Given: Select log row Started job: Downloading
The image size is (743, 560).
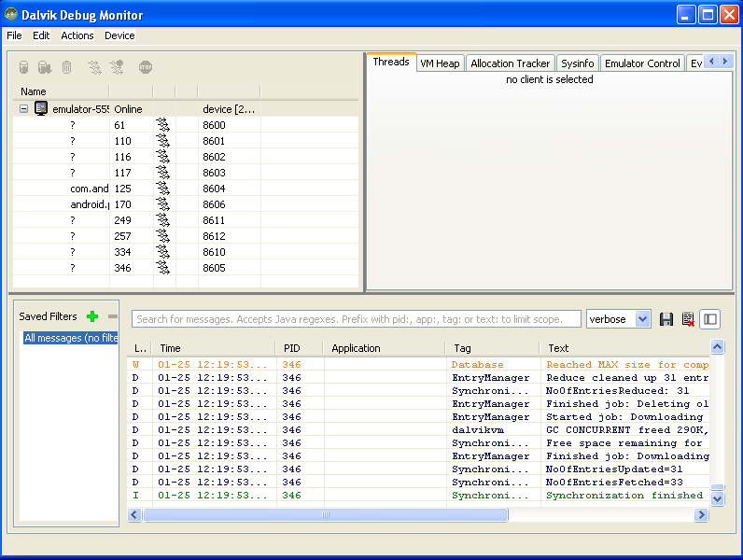Looking at the screenshot, I should click(419, 417).
